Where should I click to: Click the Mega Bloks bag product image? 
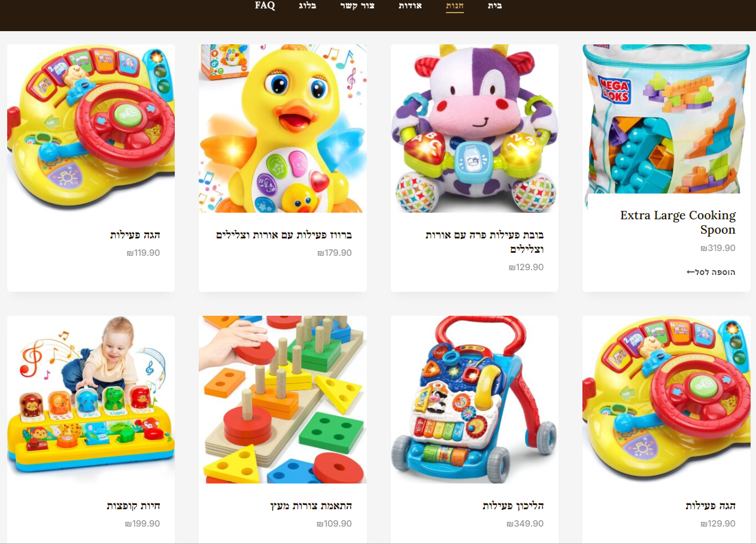(666, 119)
